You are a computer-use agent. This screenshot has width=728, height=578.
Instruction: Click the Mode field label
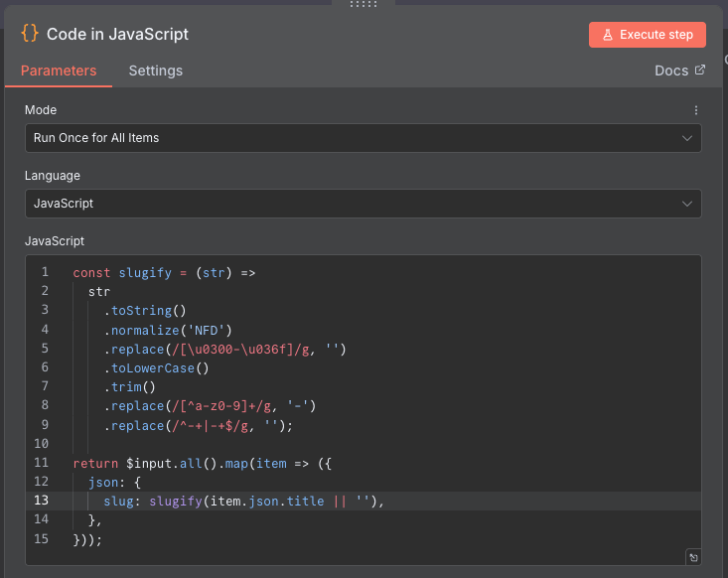[41, 110]
